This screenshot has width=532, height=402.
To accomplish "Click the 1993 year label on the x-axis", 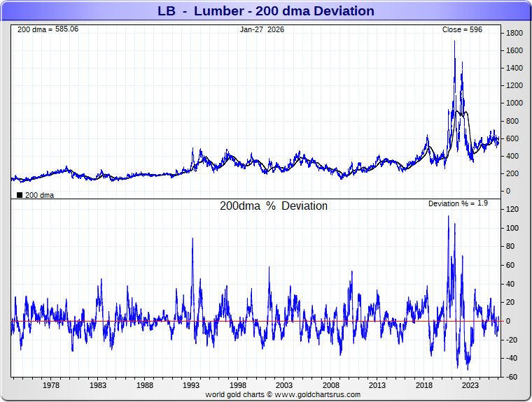I will [x=191, y=385].
